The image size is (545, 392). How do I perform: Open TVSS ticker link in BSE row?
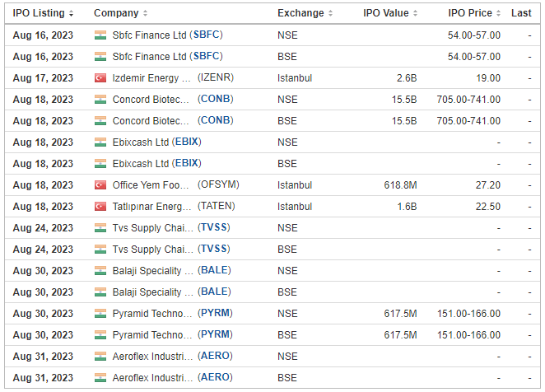click(214, 249)
